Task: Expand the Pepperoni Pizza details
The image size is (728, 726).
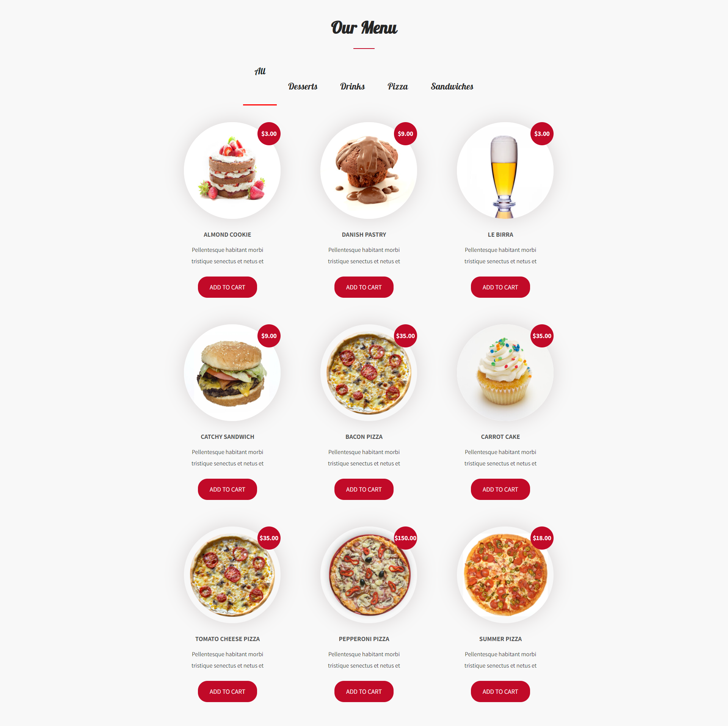Action: point(364,638)
